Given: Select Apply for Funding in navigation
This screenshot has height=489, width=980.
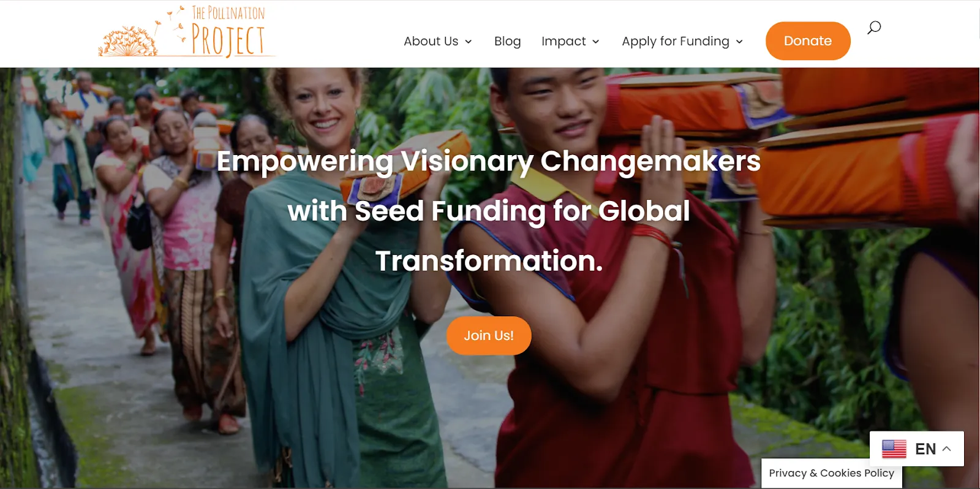Looking at the screenshot, I should [676, 41].
